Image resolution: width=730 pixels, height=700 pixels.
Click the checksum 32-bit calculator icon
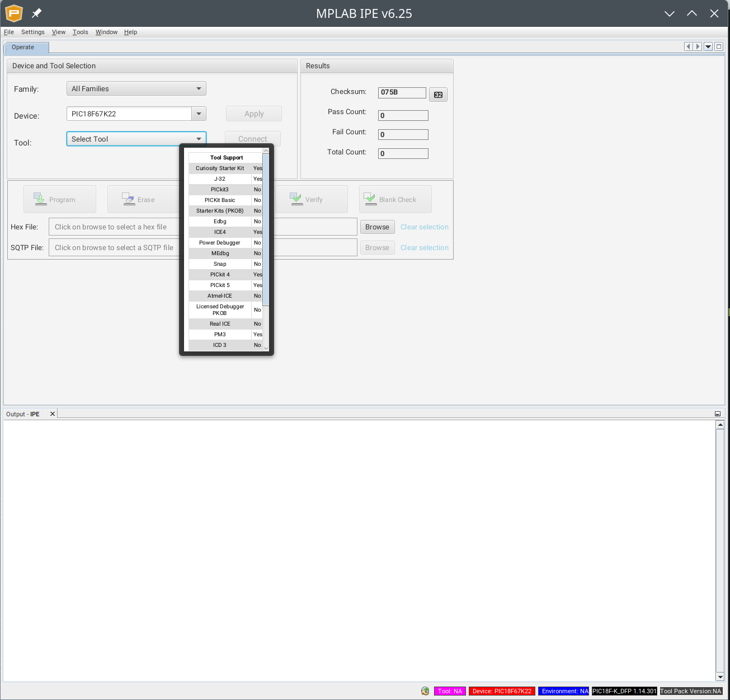[x=438, y=95]
